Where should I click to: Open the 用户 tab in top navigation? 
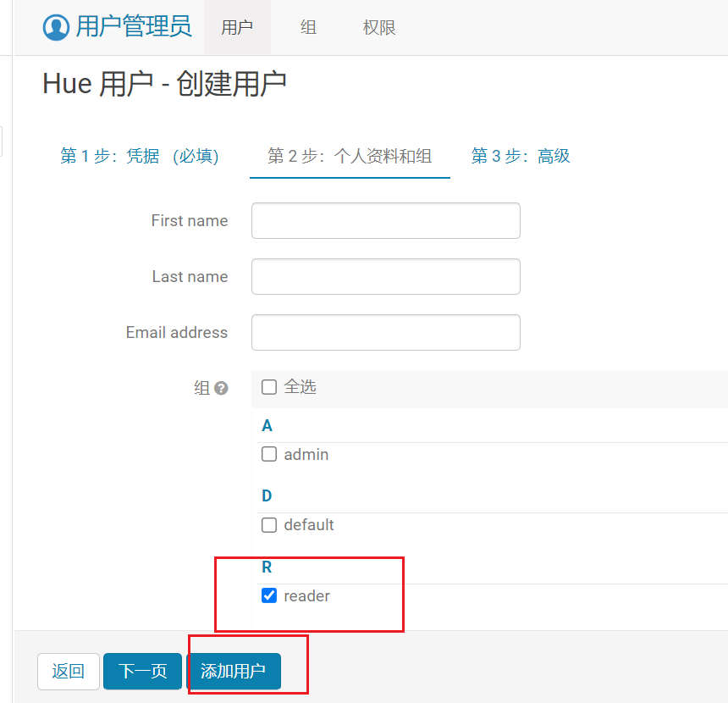click(237, 27)
